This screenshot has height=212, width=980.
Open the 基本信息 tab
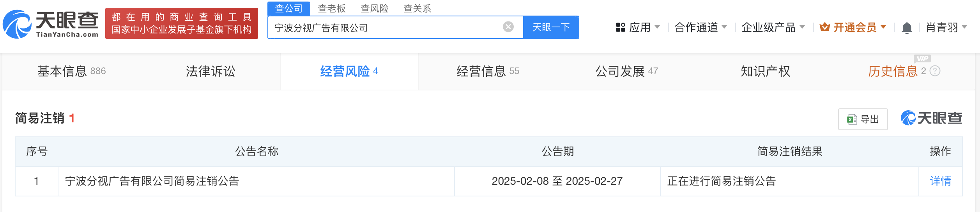(71, 71)
